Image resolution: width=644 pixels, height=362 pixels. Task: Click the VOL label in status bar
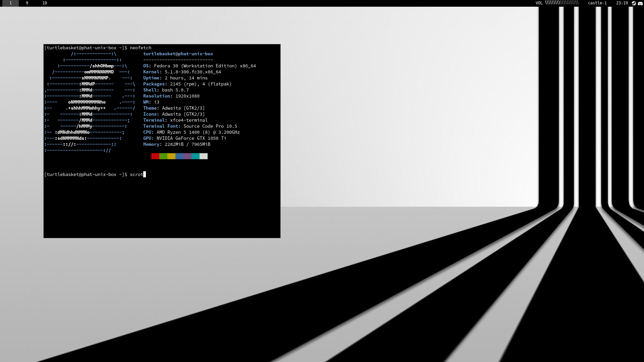(x=539, y=3)
